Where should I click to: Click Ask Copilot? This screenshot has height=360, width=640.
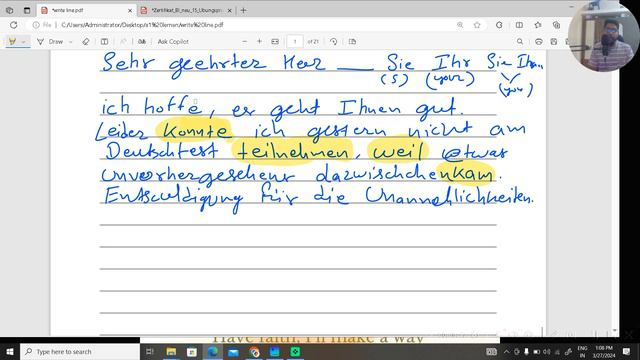(173, 42)
